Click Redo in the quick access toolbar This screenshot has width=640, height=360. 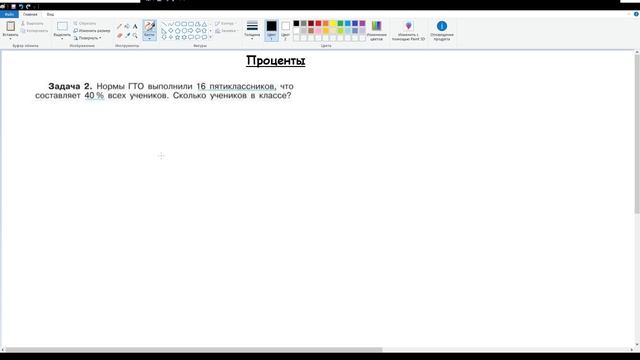click(x=28, y=7)
